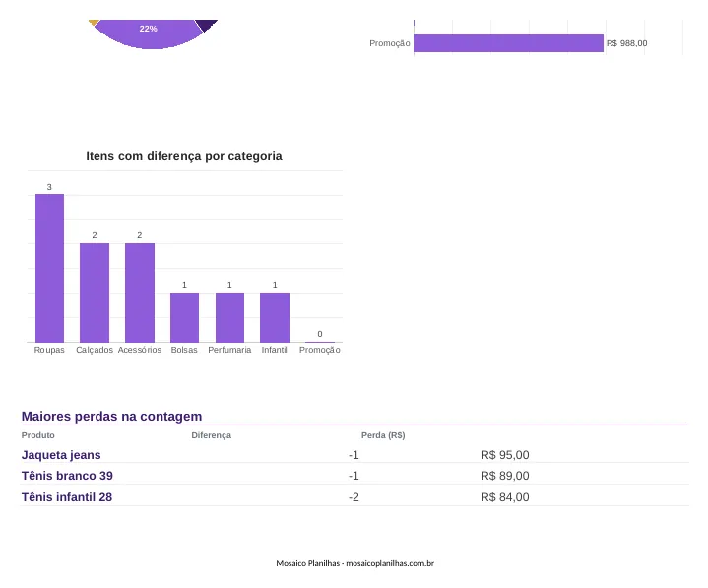Select the Calçados column bar

pyautogui.click(x=95, y=293)
